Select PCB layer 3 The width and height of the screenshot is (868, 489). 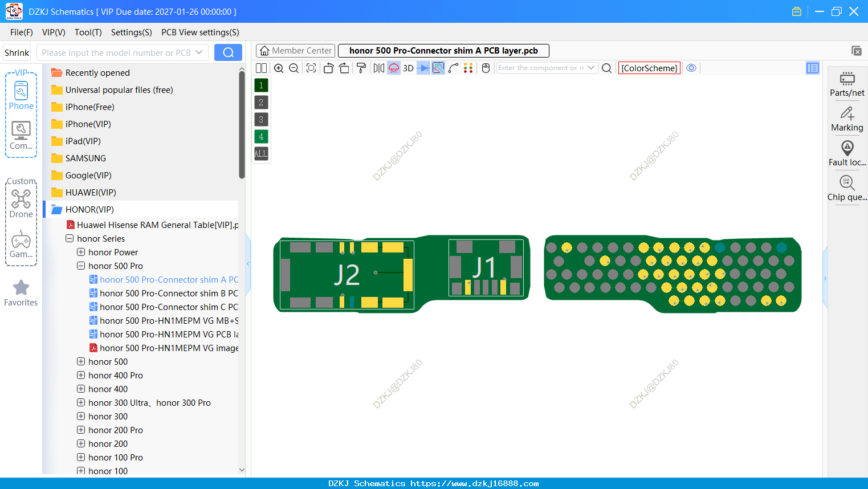coord(261,120)
